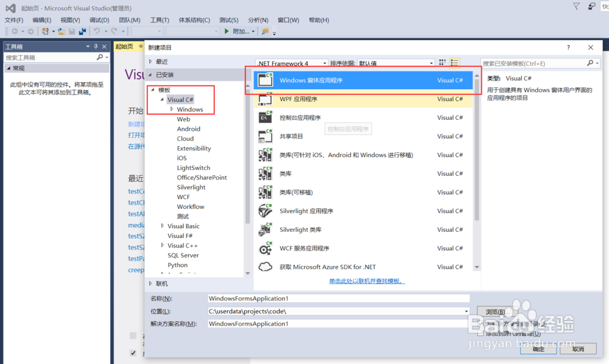The width and height of the screenshot is (609, 364).
Task: Click the template list vertical scrollbar
Action: coord(477,149)
